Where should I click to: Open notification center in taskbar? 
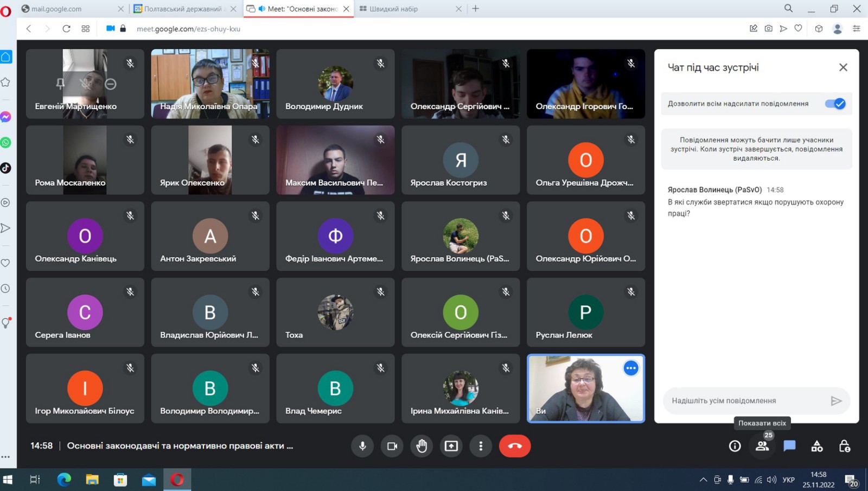851,480
